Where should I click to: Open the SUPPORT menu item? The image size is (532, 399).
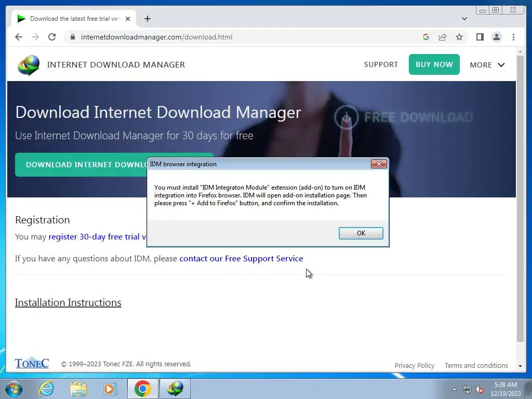[381, 64]
